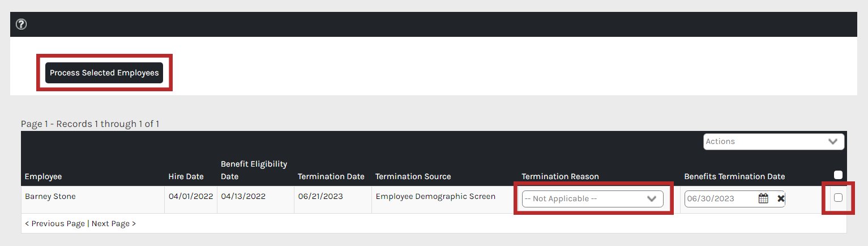Click Benefits Termination Date column header
868x246 pixels.
pyautogui.click(x=734, y=176)
